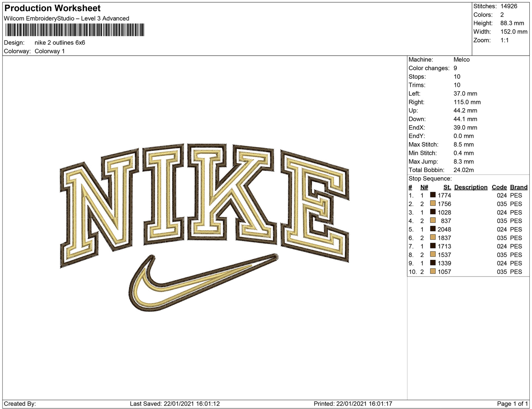Click the embroidered swoosh logo
Viewport: 532px width, 409px height.
point(203,282)
